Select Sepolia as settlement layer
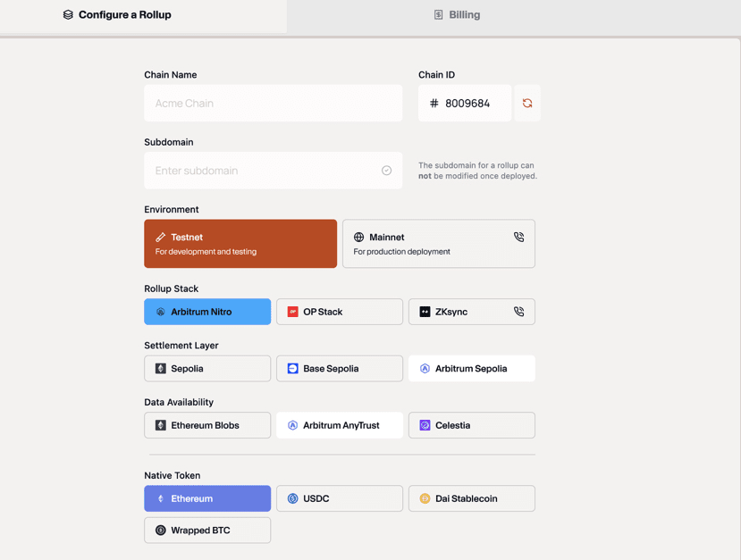 point(207,369)
